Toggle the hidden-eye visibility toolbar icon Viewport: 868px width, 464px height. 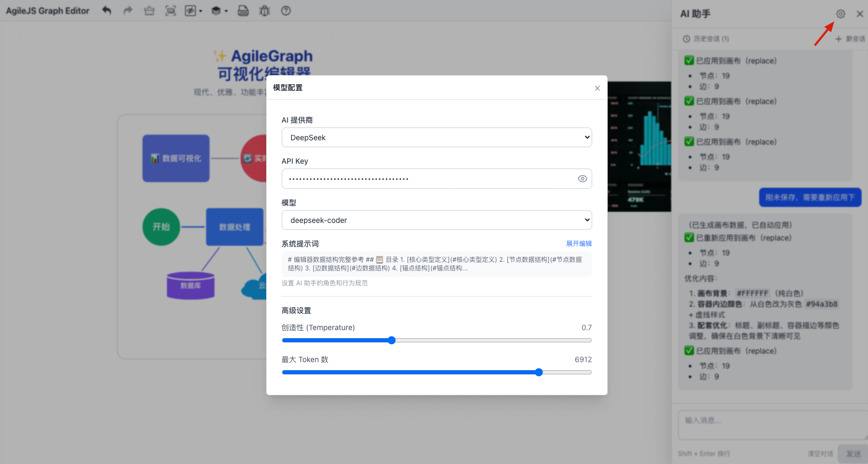pyautogui.click(x=190, y=11)
